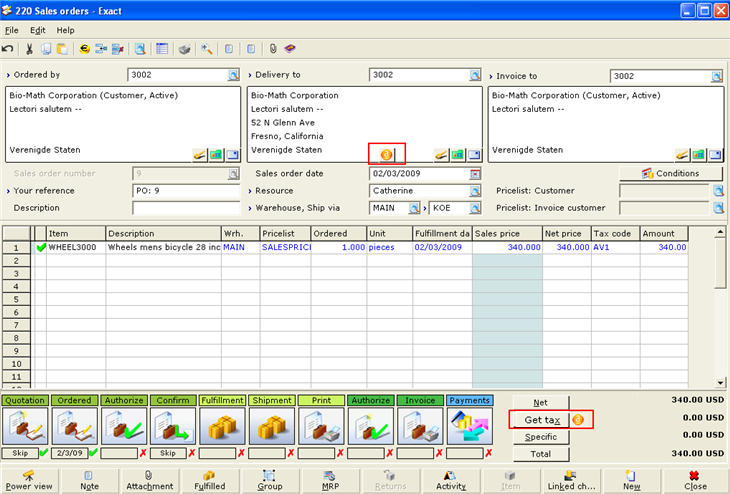
Task: Click the orange address icon in Delivery to box
Action: coord(386,155)
